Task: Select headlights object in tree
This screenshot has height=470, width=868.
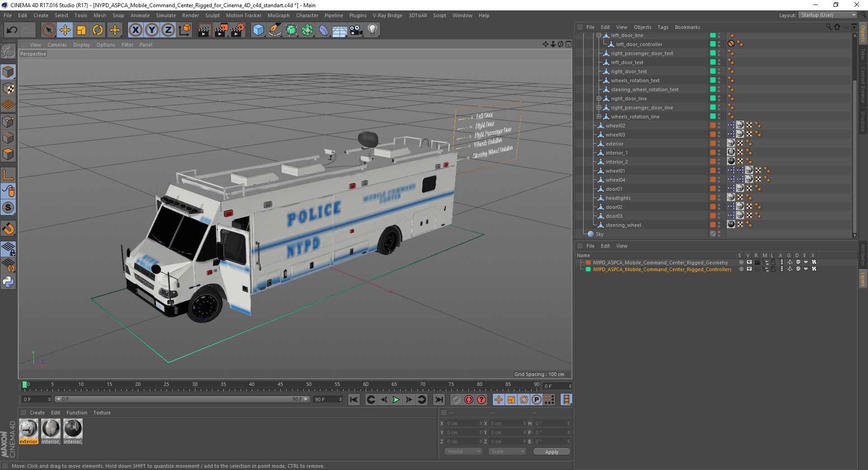Action: pyautogui.click(x=618, y=198)
